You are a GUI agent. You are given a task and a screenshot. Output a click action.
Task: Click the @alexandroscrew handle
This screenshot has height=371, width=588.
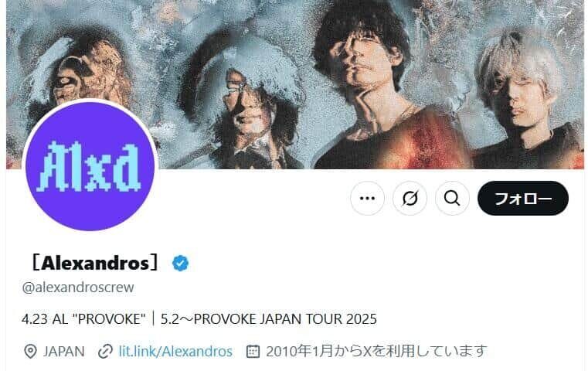78,288
